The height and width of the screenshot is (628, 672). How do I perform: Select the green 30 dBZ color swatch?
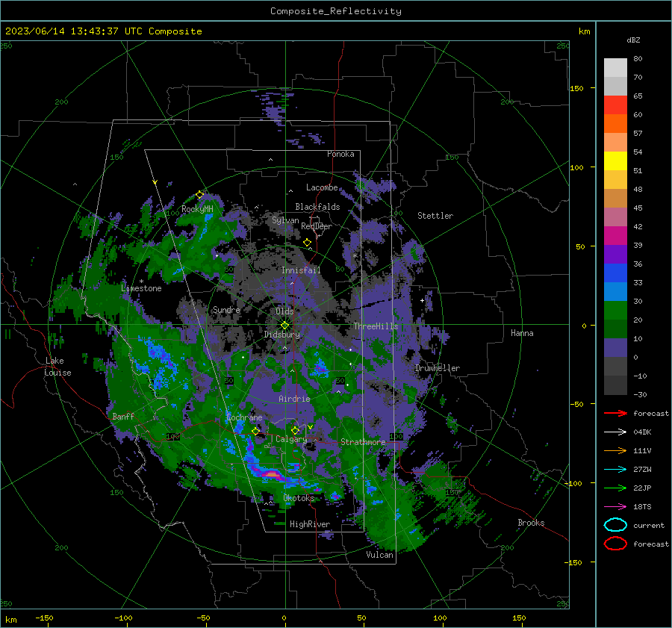click(615, 310)
